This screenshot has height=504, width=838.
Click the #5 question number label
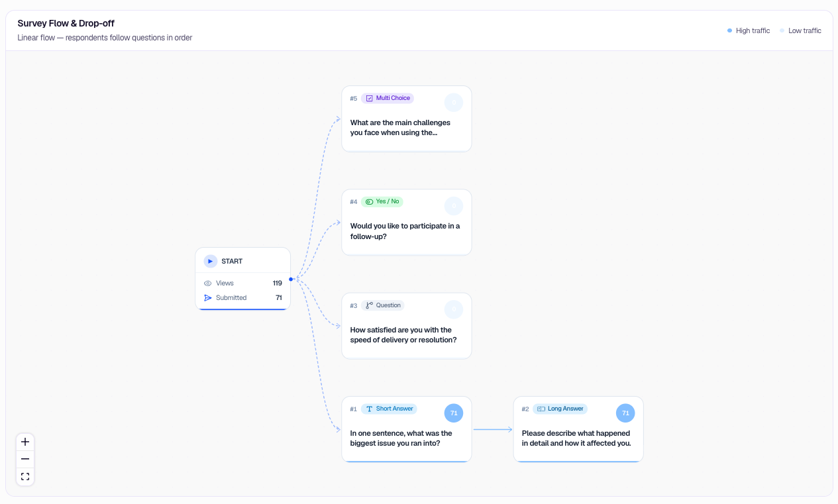coord(354,99)
